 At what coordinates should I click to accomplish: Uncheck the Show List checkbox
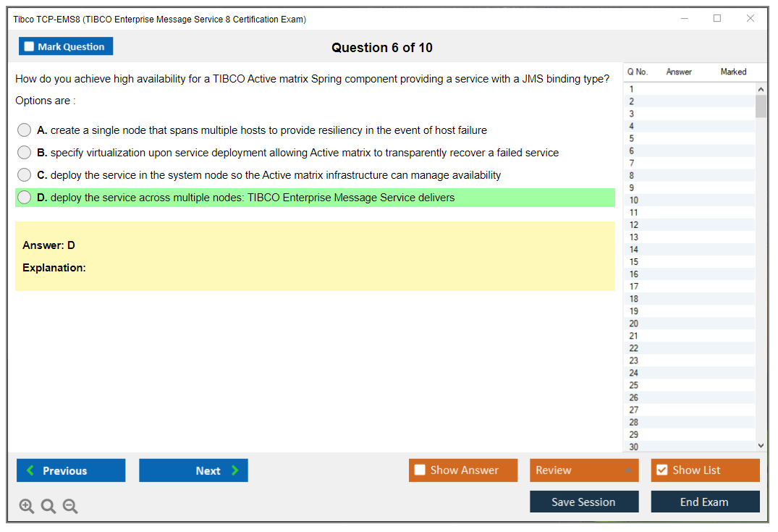tap(661, 470)
